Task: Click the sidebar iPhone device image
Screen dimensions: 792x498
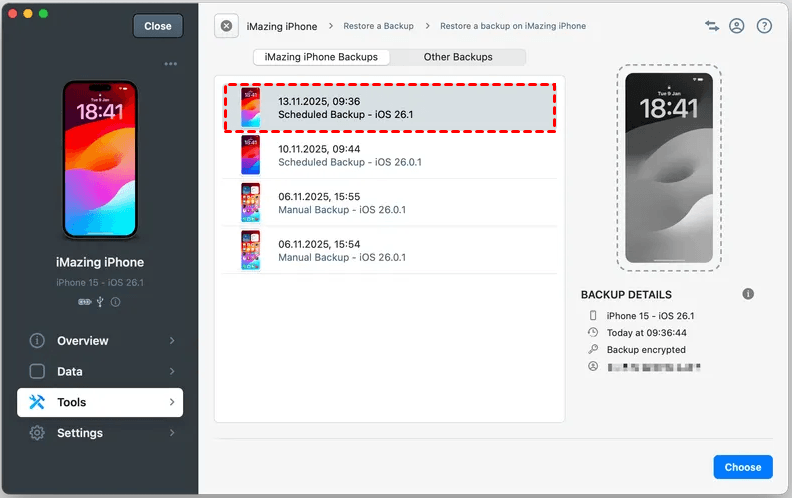Action: [100, 159]
